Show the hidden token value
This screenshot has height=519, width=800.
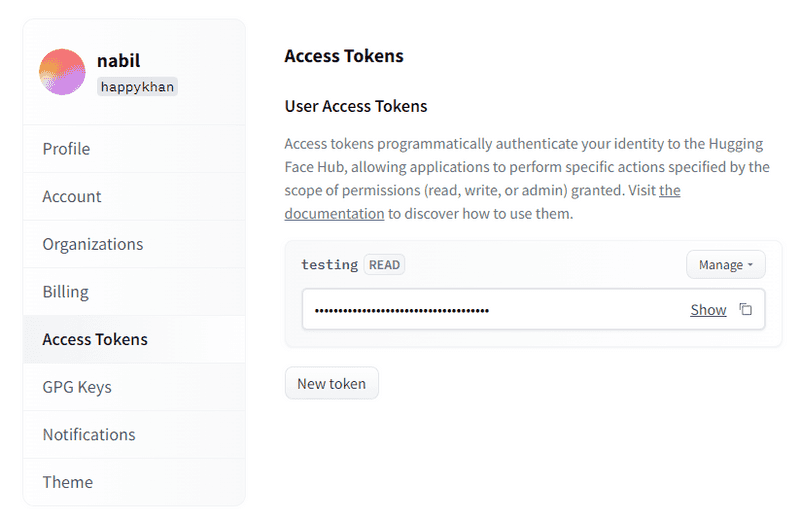708,310
